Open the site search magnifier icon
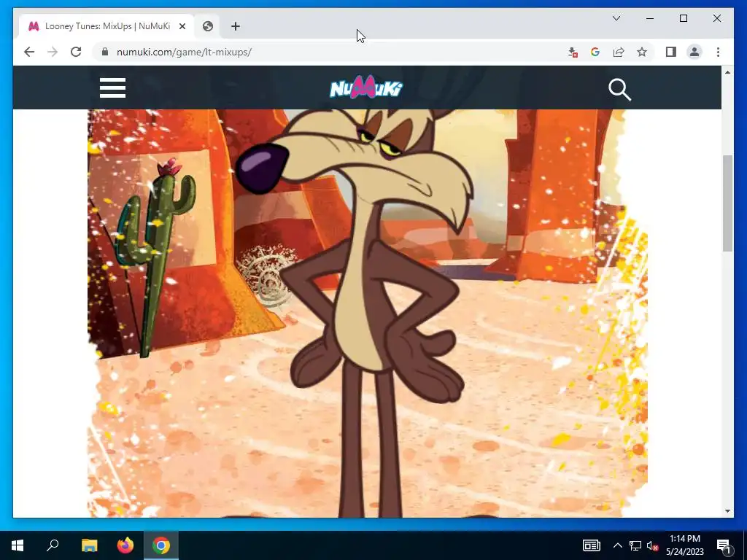Image resolution: width=747 pixels, height=560 pixels. (x=619, y=90)
